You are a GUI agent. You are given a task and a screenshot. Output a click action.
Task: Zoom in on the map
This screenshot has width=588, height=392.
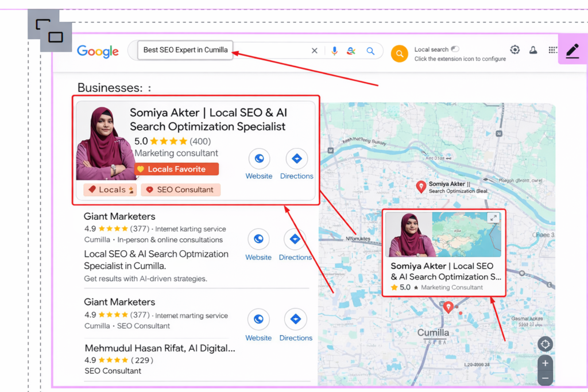click(x=545, y=363)
